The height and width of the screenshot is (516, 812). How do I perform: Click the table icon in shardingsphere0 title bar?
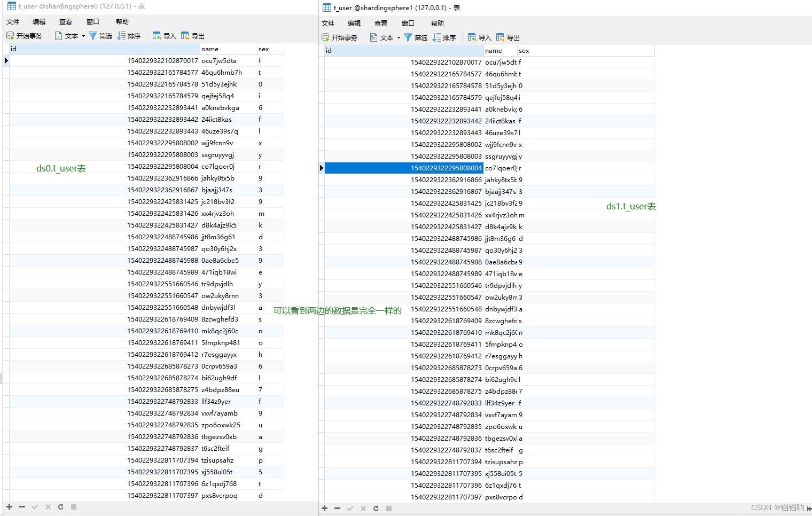pyautogui.click(x=11, y=6)
